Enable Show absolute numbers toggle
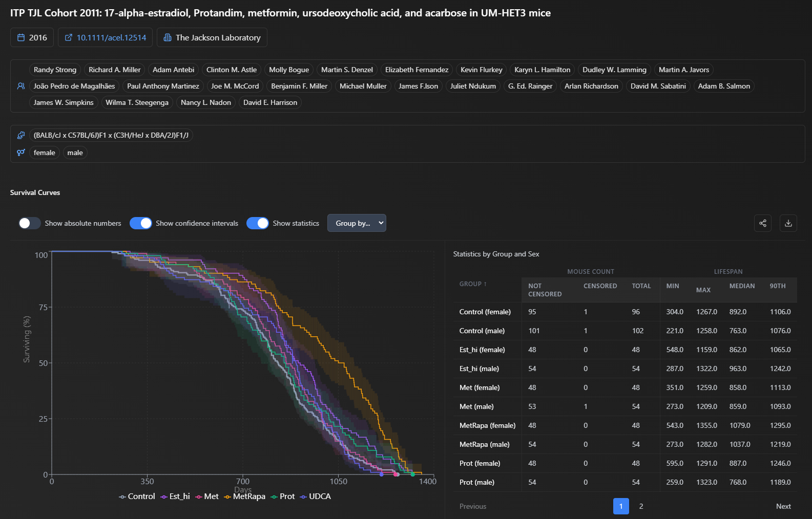This screenshot has width=812, height=519. (30, 223)
